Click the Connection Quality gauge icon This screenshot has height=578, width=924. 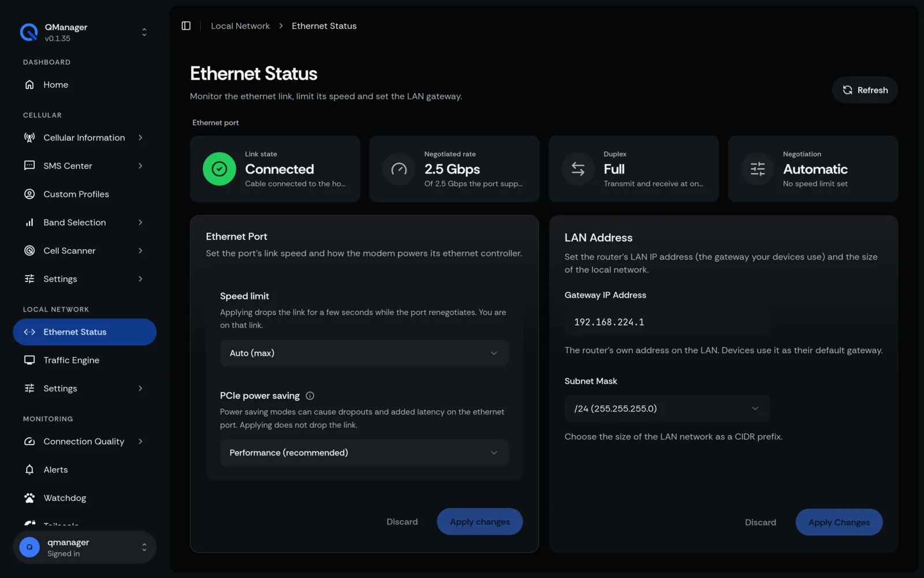point(29,442)
